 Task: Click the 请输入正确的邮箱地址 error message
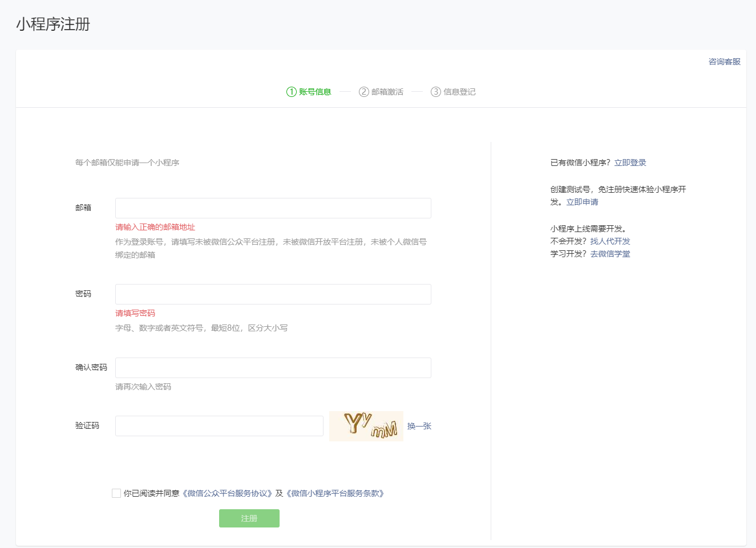(x=155, y=227)
